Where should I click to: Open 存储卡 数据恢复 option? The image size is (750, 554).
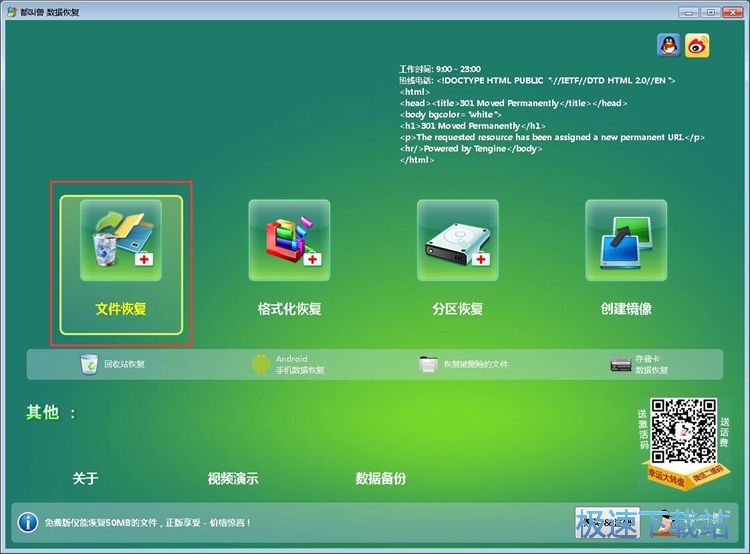651,365
